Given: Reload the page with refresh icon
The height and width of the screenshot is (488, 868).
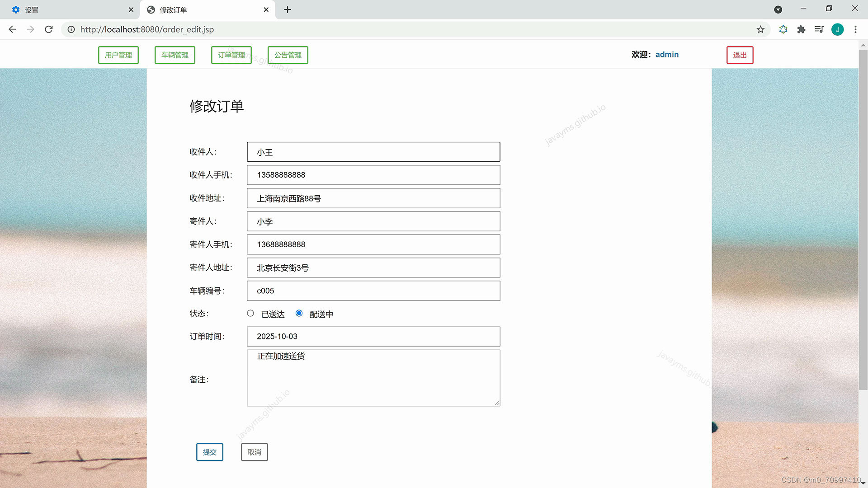Looking at the screenshot, I should [x=49, y=29].
